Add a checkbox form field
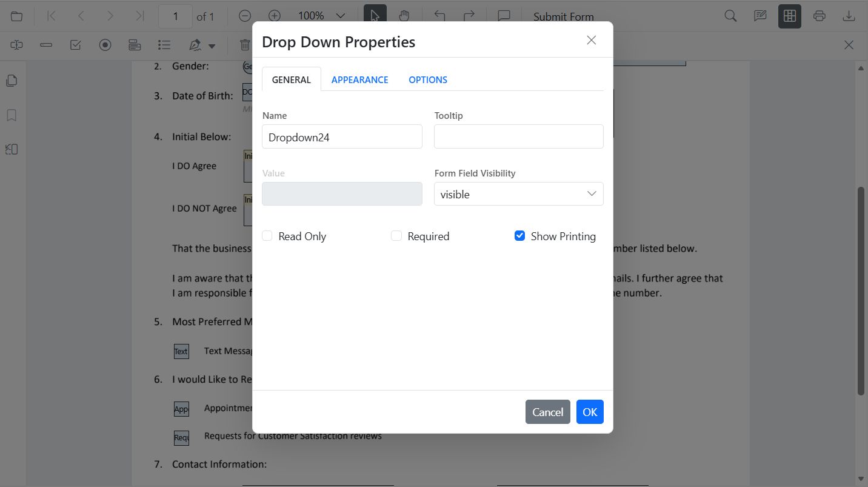This screenshot has height=487, width=868. click(x=76, y=45)
